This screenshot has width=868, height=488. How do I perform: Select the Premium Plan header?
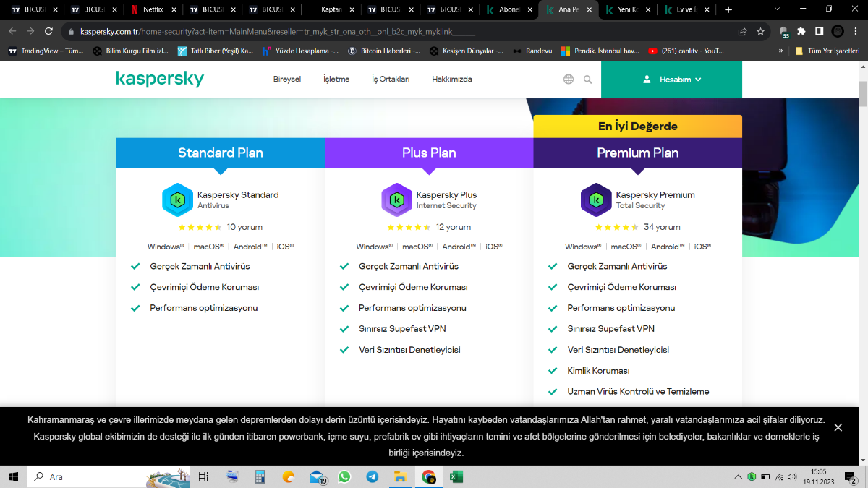tap(638, 153)
